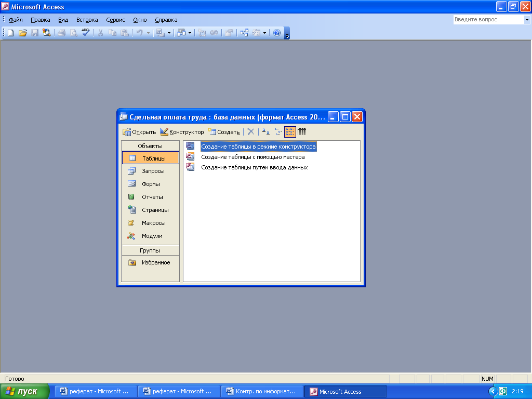Screen dimensions: 532x399
Task: Click the Undo arrow icon
Action: [x=139, y=33]
